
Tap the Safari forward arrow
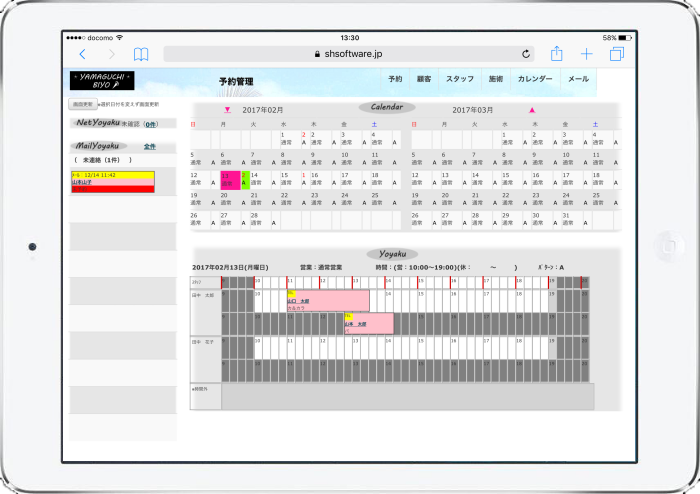[x=112, y=54]
